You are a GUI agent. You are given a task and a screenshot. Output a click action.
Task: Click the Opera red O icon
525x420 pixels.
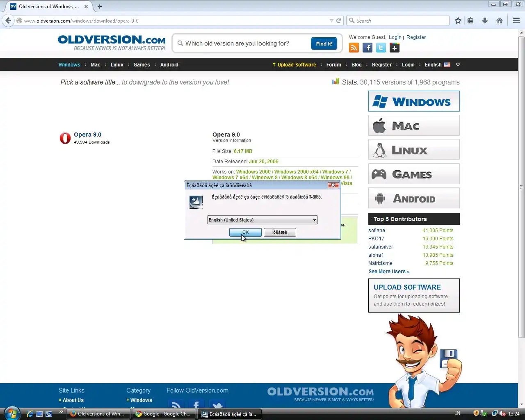click(65, 138)
